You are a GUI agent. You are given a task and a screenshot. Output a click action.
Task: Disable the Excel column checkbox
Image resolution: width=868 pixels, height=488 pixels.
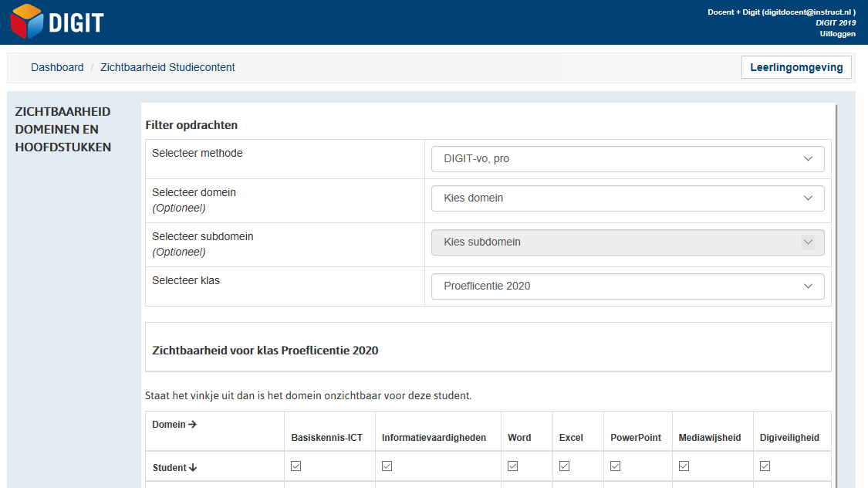tap(564, 466)
